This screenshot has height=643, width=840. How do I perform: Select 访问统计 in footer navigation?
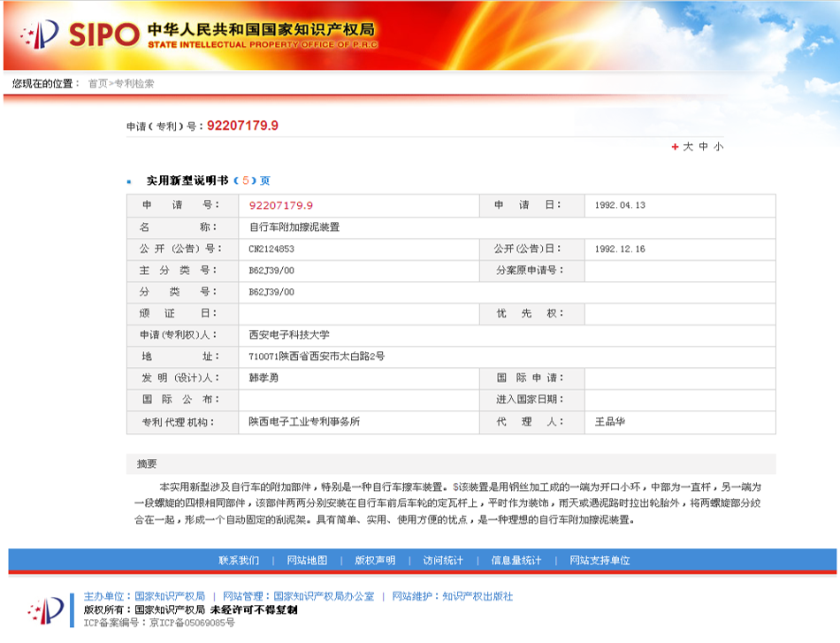click(x=443, y=560)
